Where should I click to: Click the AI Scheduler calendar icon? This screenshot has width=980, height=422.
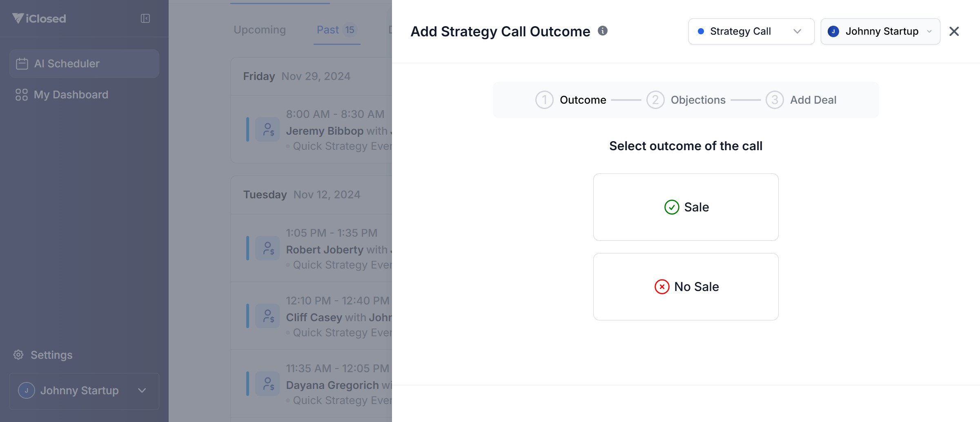[22, 64]
